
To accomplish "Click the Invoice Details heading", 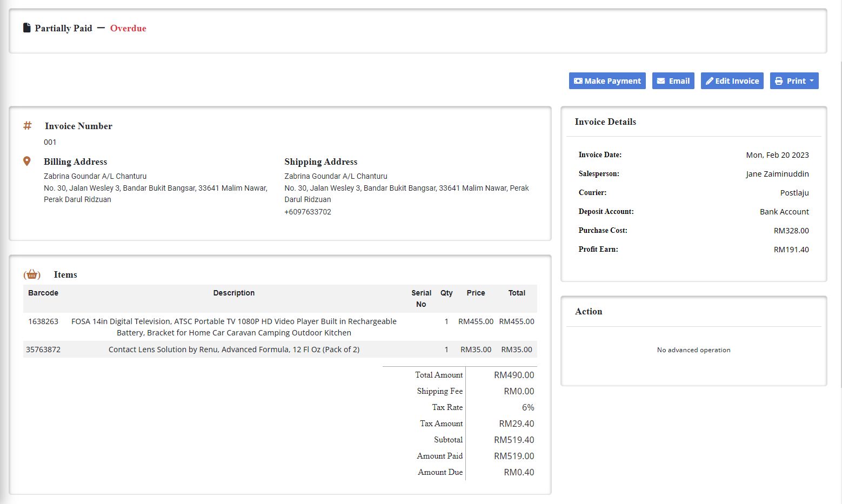I will pyautogui.click(x=605, y=122).
